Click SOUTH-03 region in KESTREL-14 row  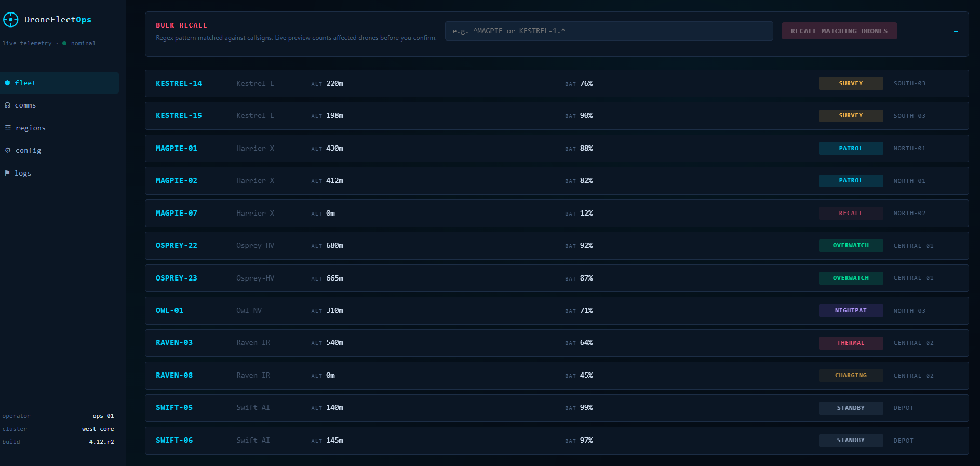pyautogui.click(x=909, y=84)
